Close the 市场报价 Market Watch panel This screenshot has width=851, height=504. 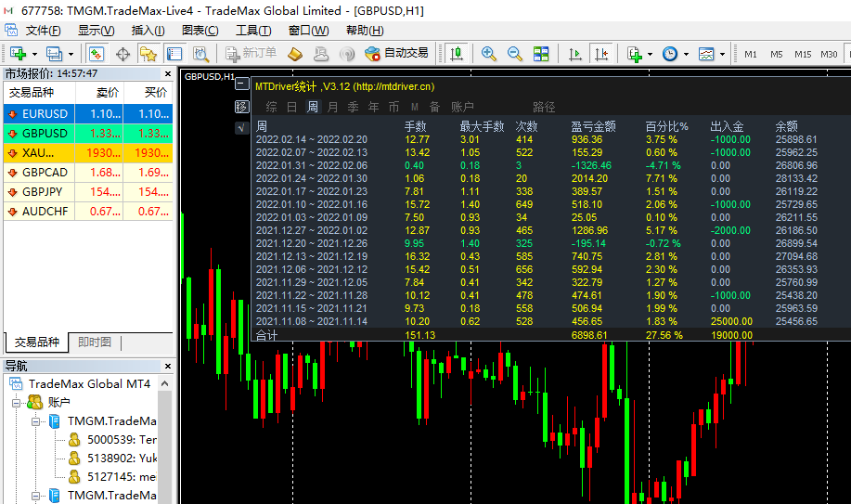(x=168, y=74)
